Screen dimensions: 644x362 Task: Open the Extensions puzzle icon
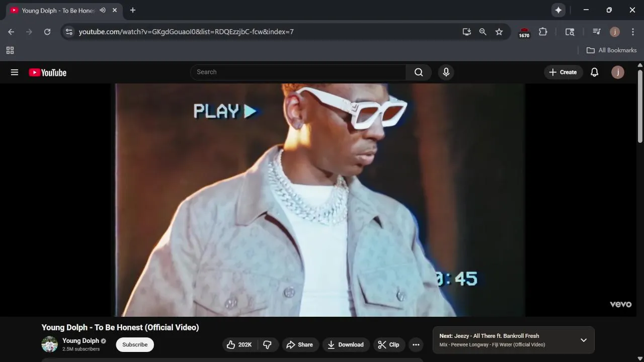543,32
